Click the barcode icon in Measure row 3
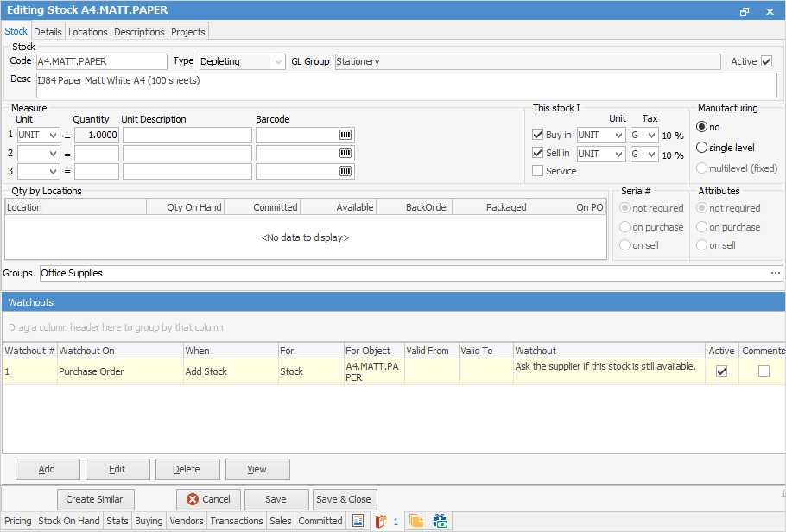 (345, 172)
